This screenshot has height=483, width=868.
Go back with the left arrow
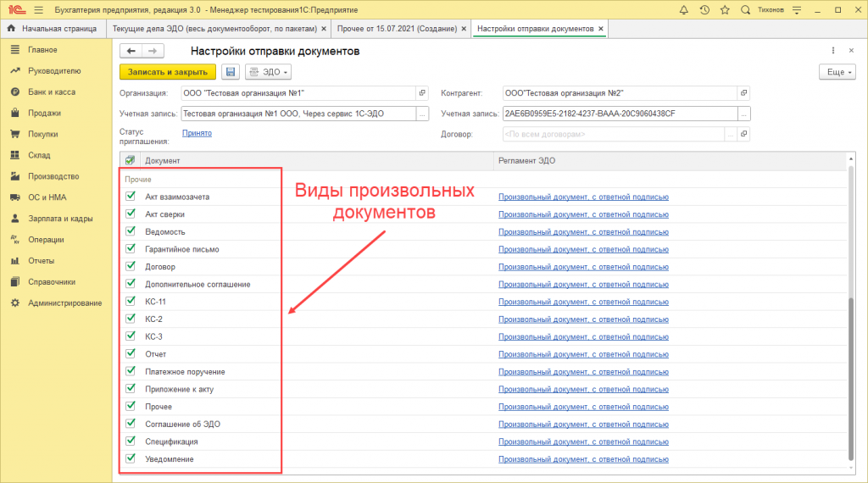click(131, 51)
